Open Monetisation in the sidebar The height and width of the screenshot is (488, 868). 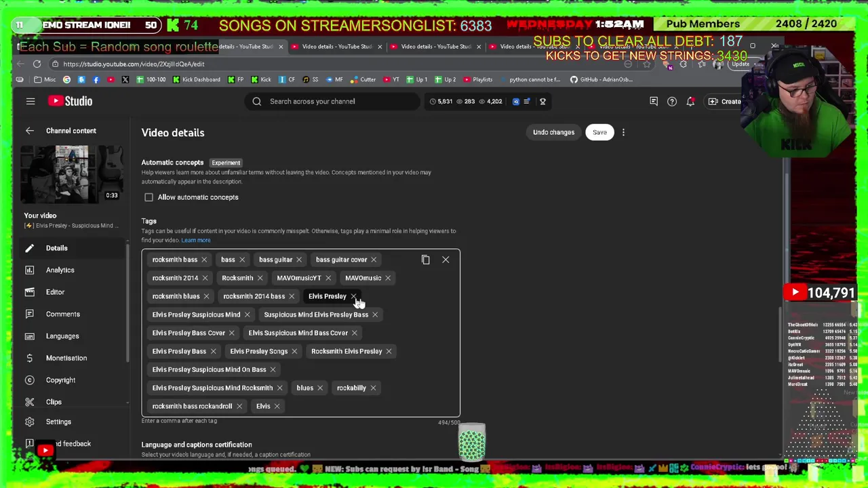pyautogui.click(x=71, y=358)
